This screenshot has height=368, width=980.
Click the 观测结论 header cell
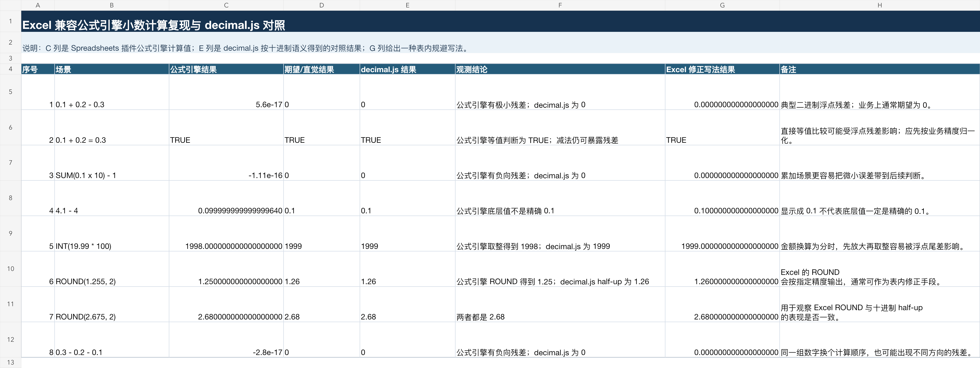(x=560, y=69)
